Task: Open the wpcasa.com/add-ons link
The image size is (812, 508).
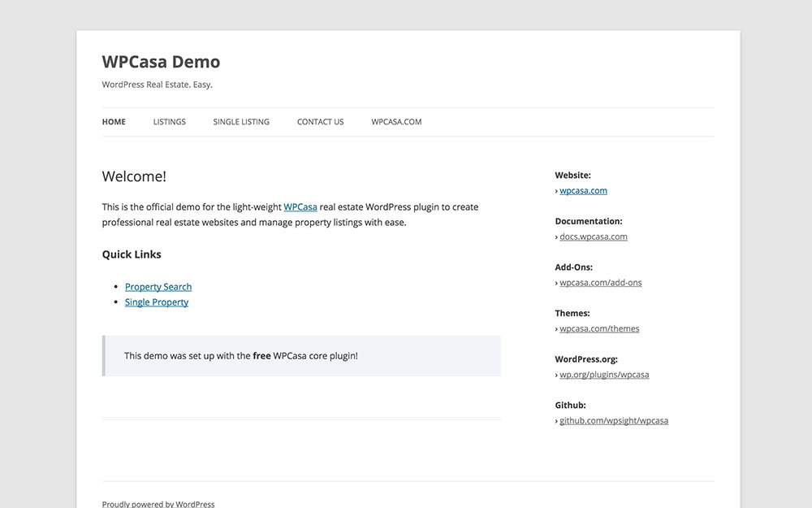Action: [x=601, y=283]
